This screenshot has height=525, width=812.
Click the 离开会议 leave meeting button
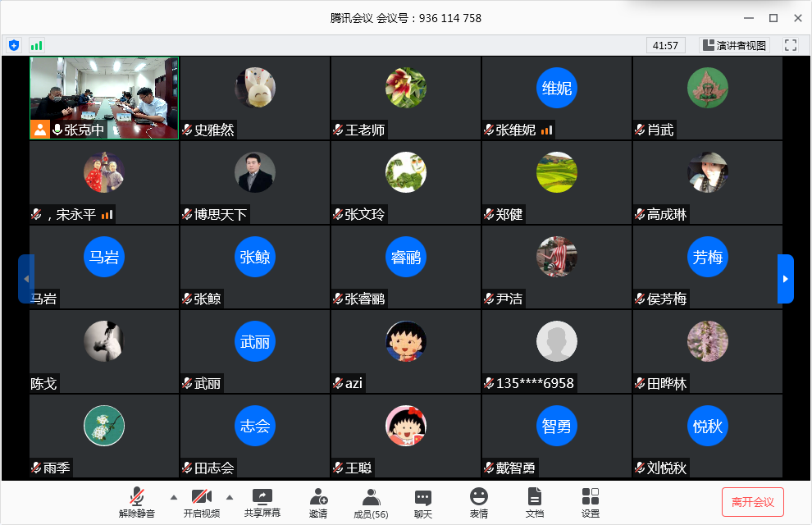[752, 502]
